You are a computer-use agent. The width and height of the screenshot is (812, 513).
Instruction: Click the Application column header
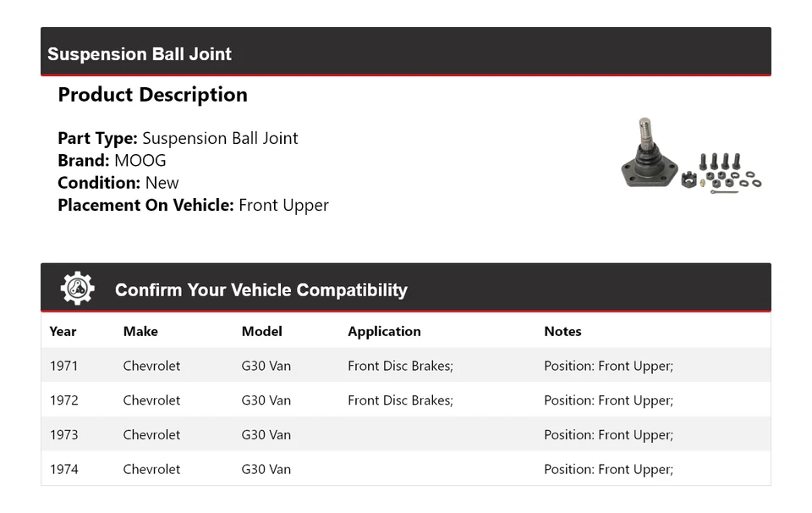[x=384, y=331]
